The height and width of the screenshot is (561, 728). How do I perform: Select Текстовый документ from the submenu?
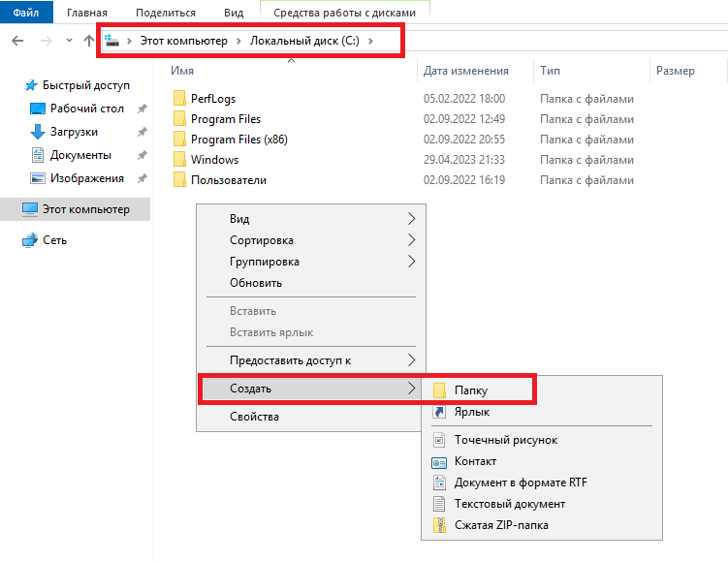click(509, 504)
